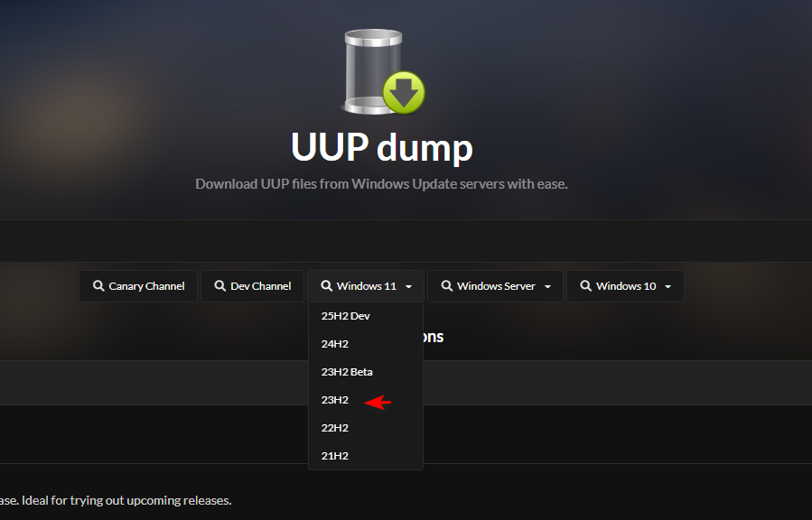Expand the Windows Server dropdown caret
812x520 pixels.
(x=547, y=287)
